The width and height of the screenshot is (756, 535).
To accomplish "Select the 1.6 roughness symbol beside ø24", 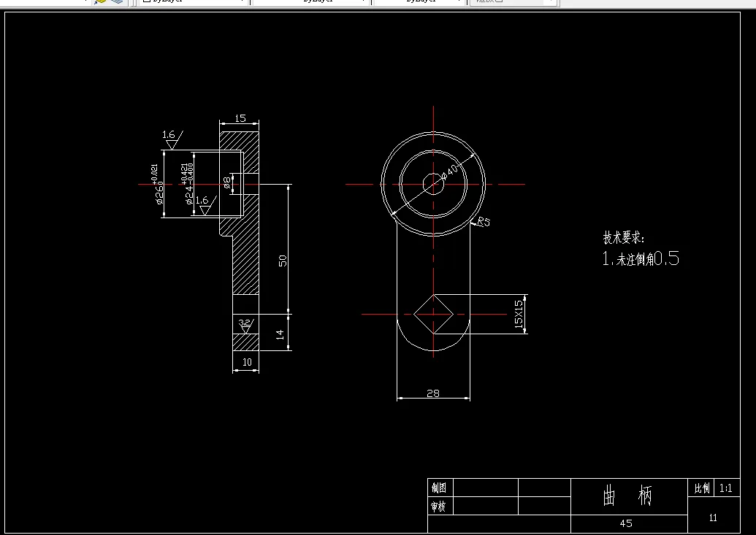I will point(206,205).
